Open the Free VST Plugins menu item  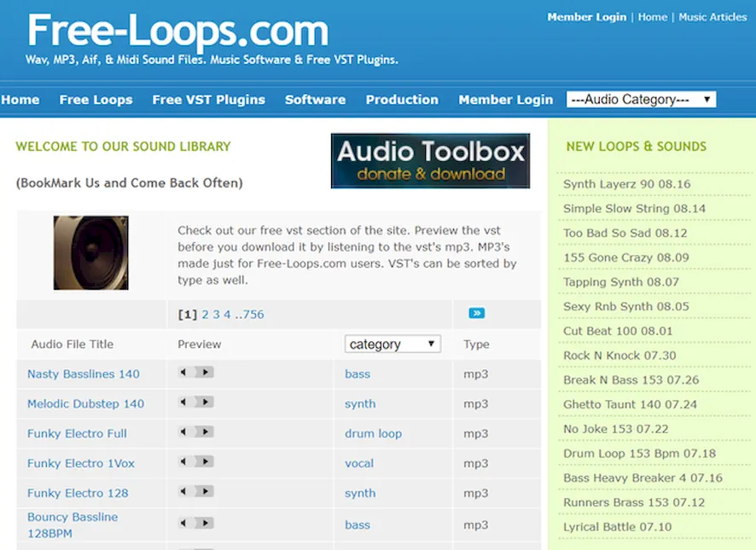208,100
